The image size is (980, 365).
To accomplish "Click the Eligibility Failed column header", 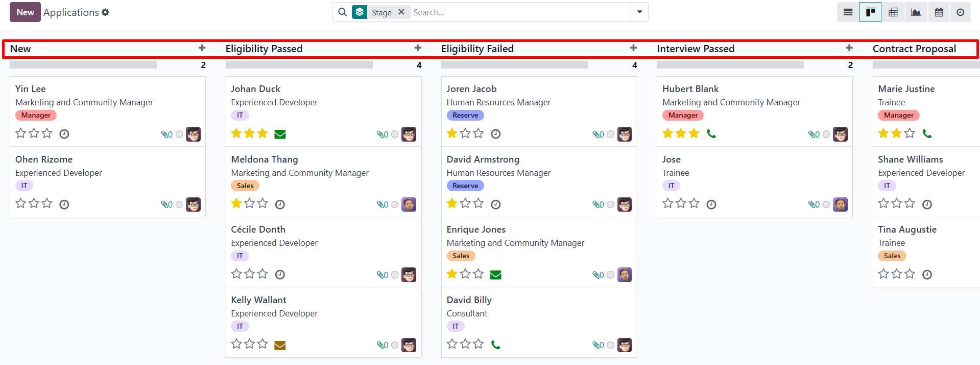I will 477,49.
